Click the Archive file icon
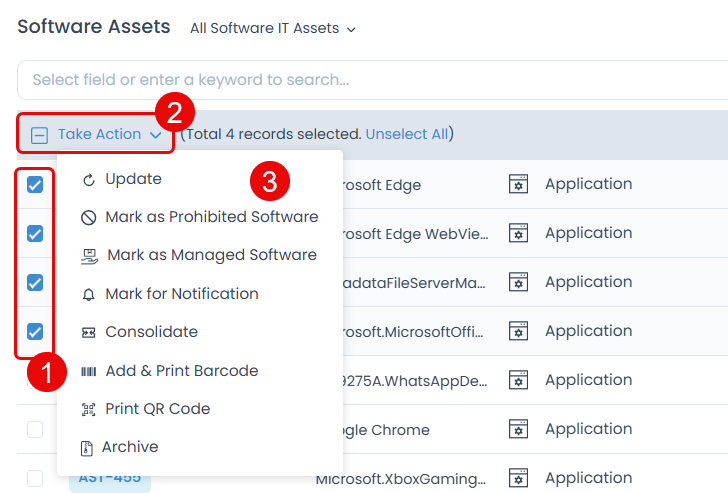728x493 pixels. click(86, 448)
